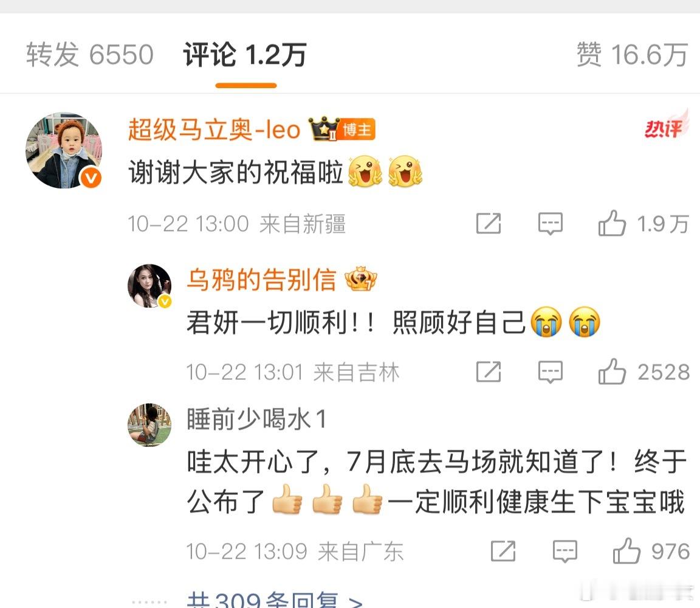
Task: Open reply box for 乌鸦的告别信 comment
Action: (551, 372)
